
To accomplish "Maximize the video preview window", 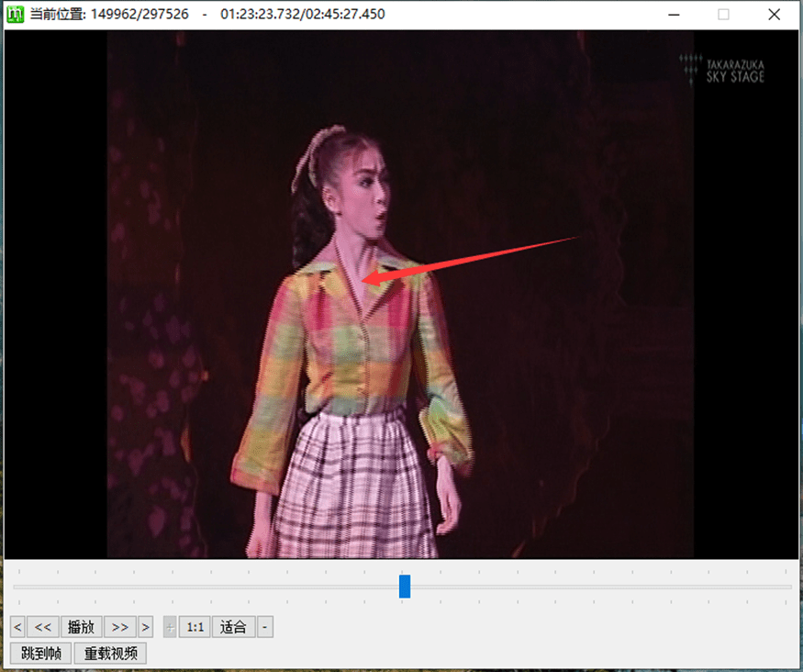I will pos(723,15).
